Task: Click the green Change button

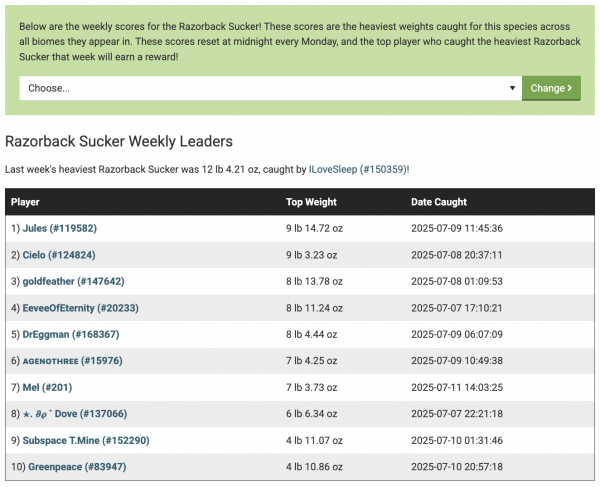Action: [x=551, y=88]
